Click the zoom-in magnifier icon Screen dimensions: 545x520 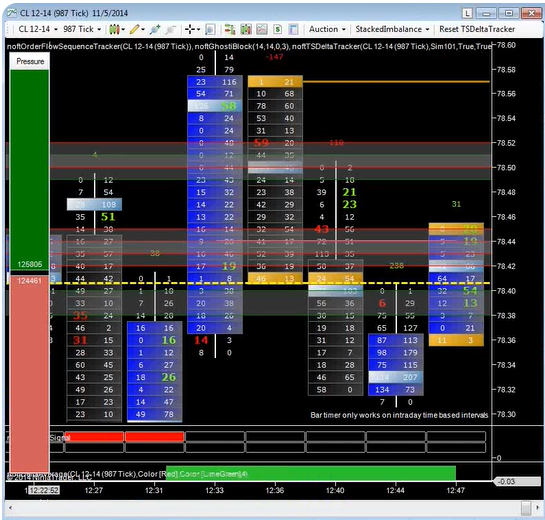point(155,30)
